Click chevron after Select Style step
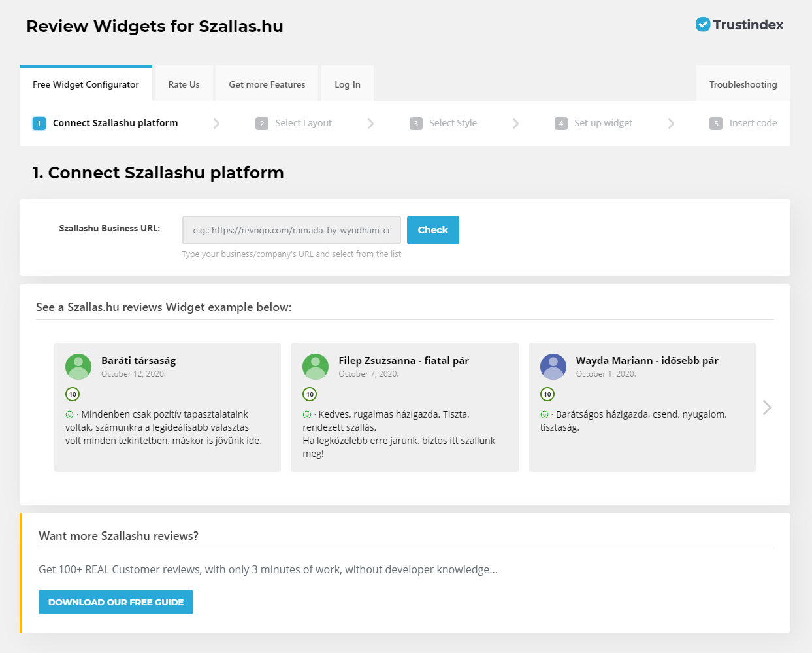The width and height of the screenshot is (812, 653). click(516, 124)
